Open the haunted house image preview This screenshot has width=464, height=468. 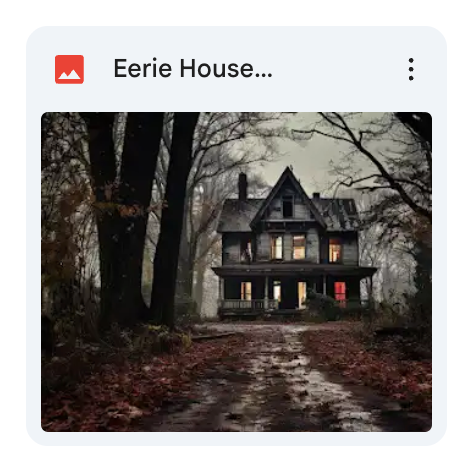pyautogui.click(x=236, y=272)
